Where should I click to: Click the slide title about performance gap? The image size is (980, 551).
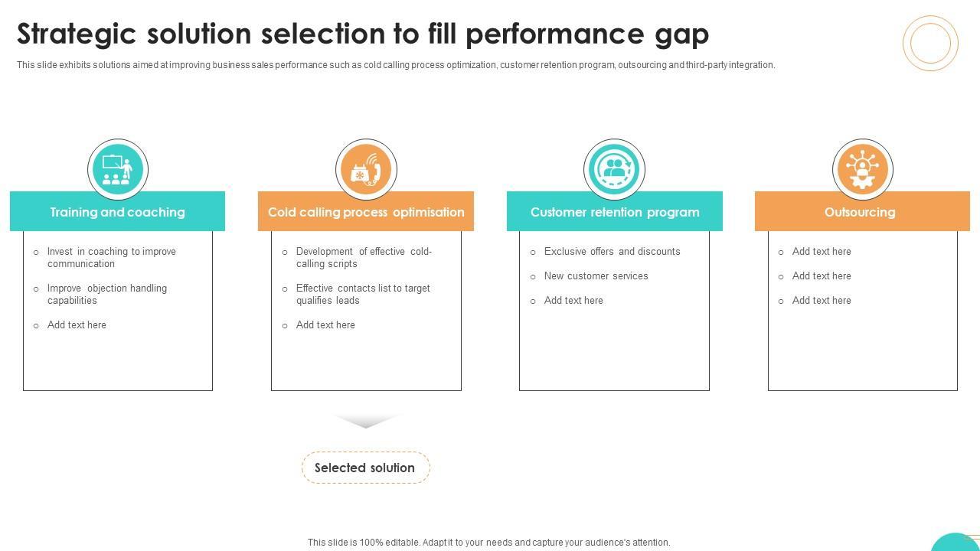[x=363, y=34]
